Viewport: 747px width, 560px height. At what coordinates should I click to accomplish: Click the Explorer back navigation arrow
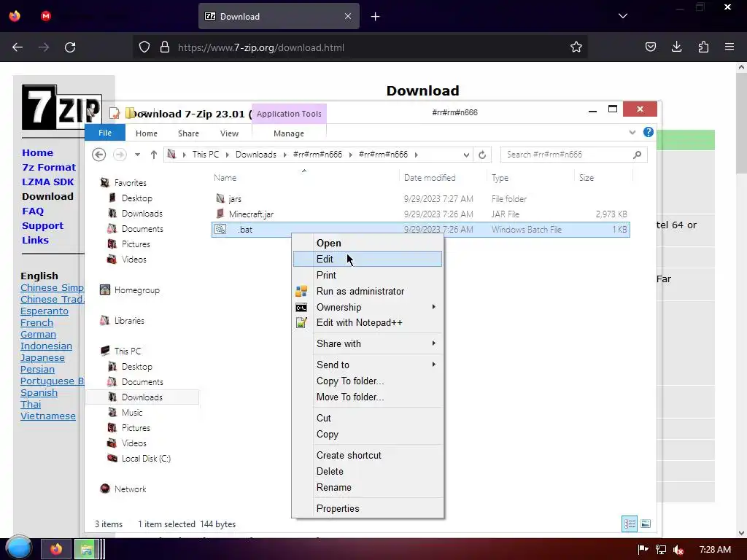[x=98, y=155]
